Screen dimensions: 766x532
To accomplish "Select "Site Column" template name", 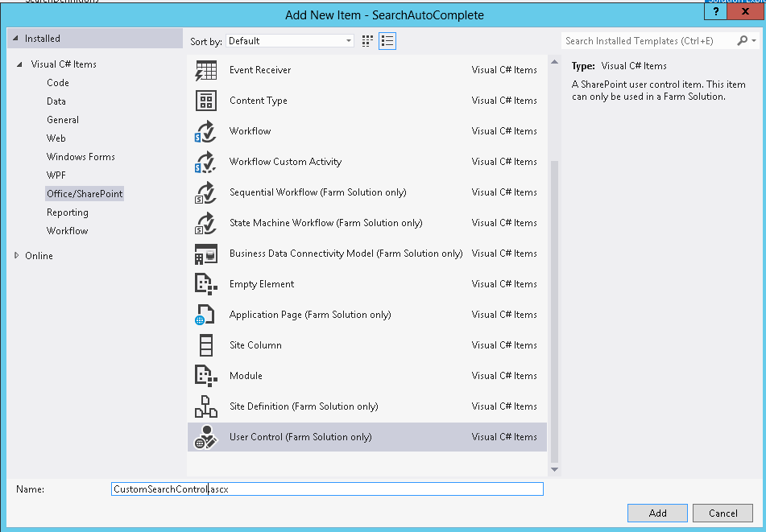I will tap(255, 345).
